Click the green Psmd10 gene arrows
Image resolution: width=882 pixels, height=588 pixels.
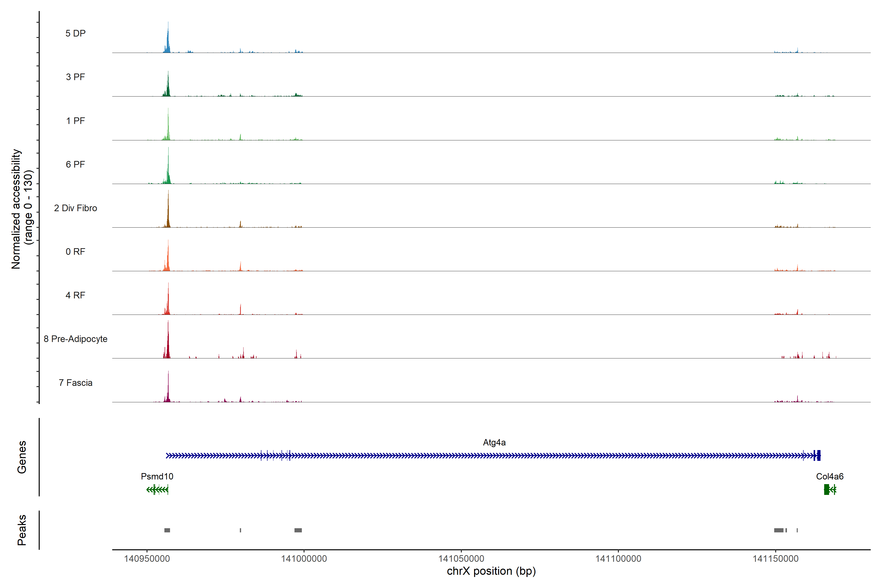[x=158, y=489]
